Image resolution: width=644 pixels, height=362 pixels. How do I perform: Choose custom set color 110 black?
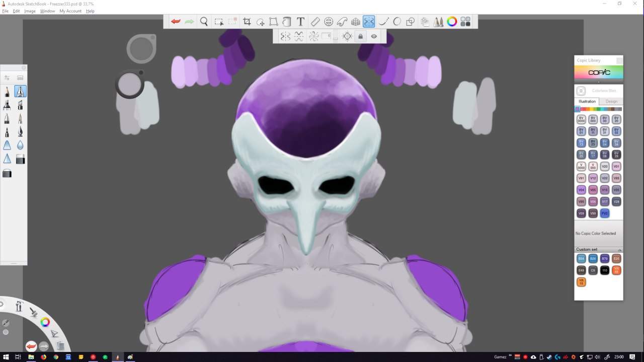point(605,270)
